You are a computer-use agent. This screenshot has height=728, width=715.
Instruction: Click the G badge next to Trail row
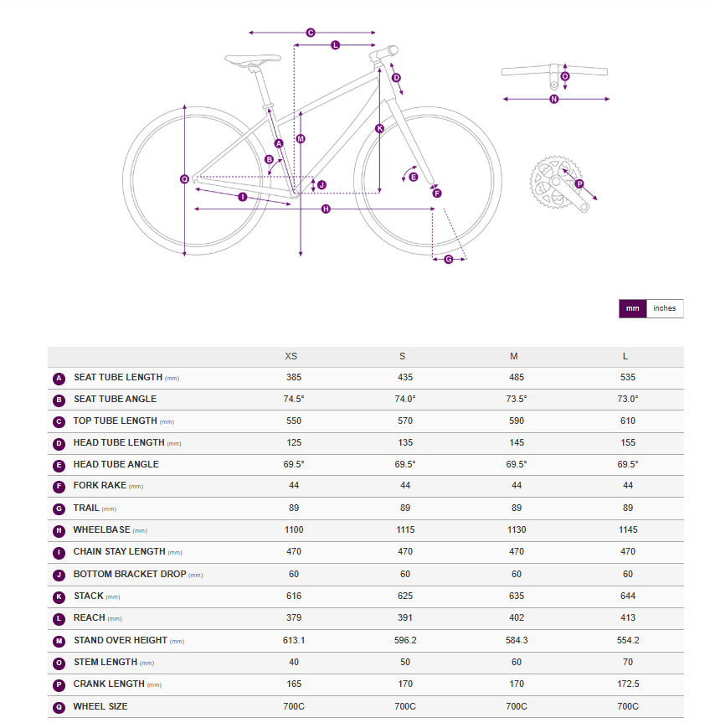[59, 509]
